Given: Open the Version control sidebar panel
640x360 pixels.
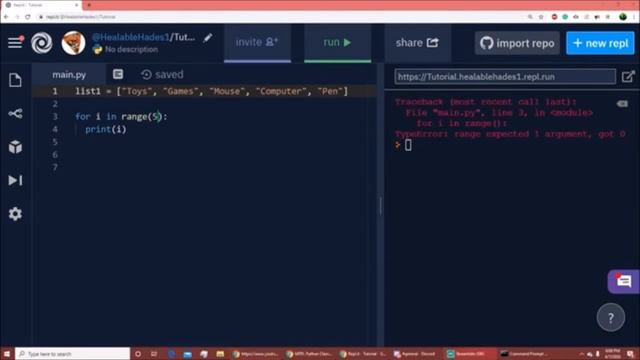Looking at the screenshot, I should tap(15, 113).
